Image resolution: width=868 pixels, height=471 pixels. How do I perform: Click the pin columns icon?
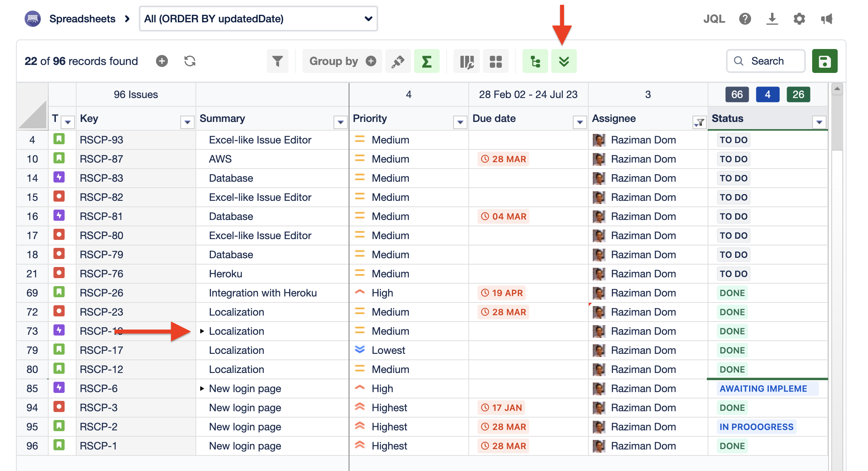coord(398,61)
